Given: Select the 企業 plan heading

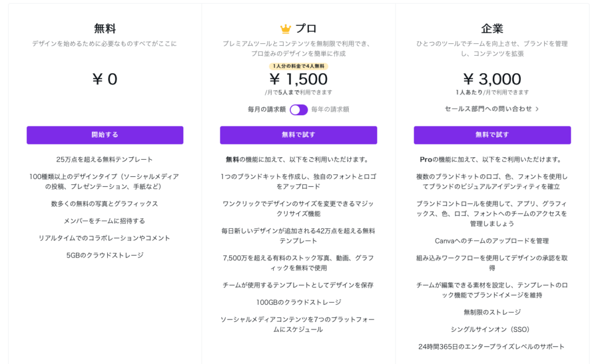Looking at the screenshot, I should pyautogui.click(x=492, y=29).
